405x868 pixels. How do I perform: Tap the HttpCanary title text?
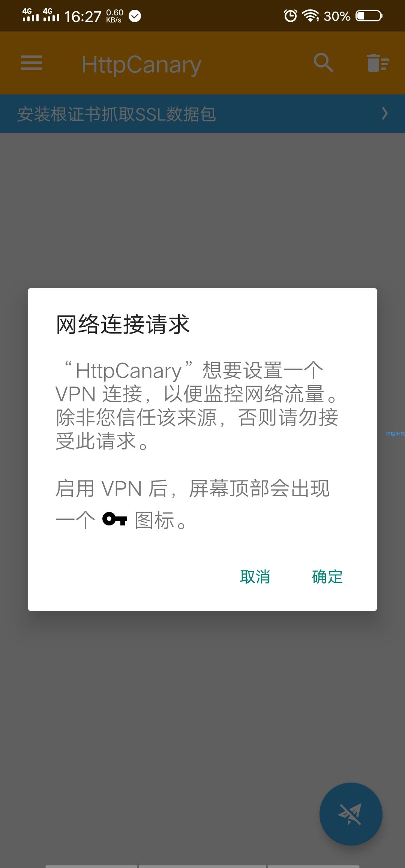tap(141, 65)
